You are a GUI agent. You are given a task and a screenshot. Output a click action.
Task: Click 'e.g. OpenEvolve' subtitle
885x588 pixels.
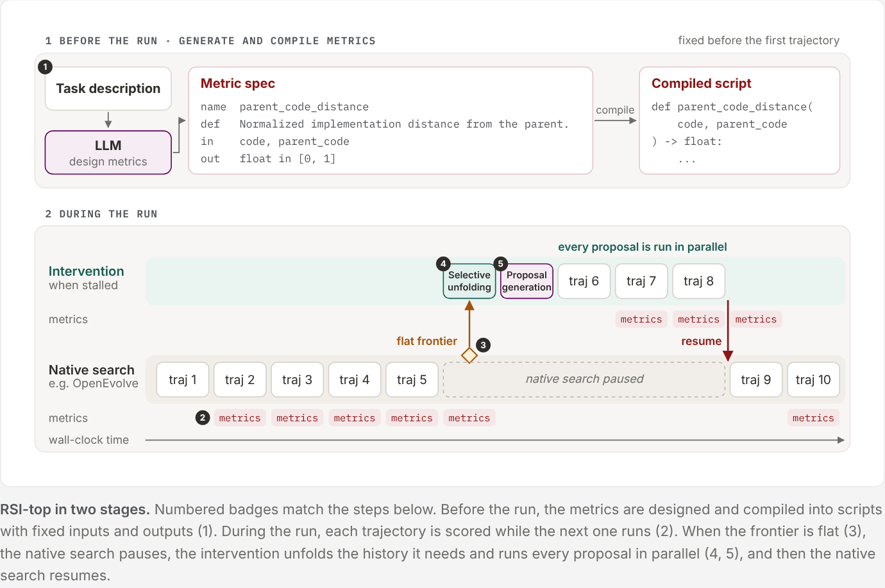[94, 383]
